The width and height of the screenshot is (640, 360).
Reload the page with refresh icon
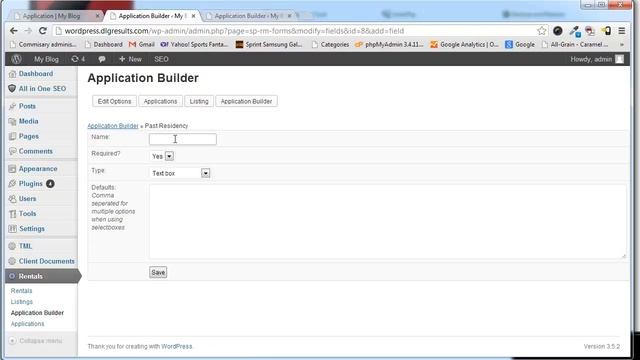click(42, 31)
